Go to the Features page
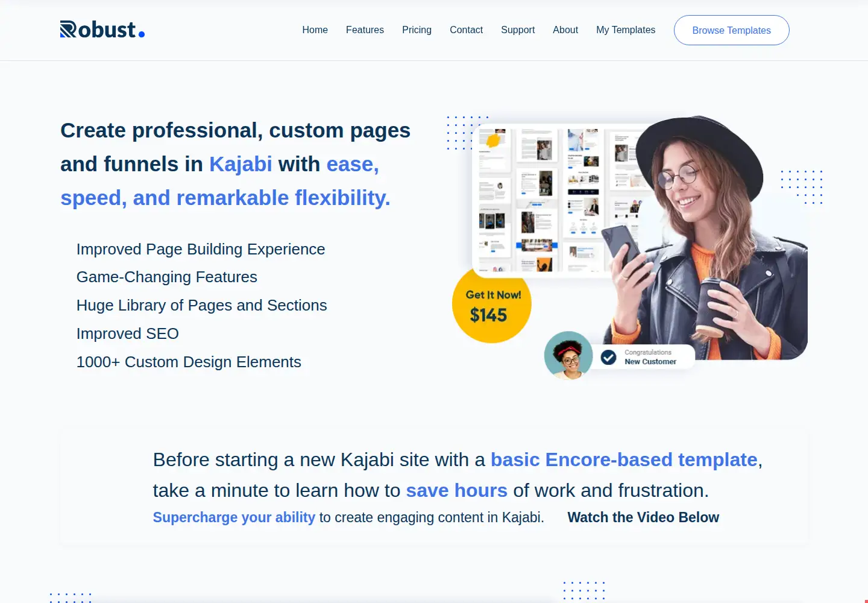 [x=365, y=30]
